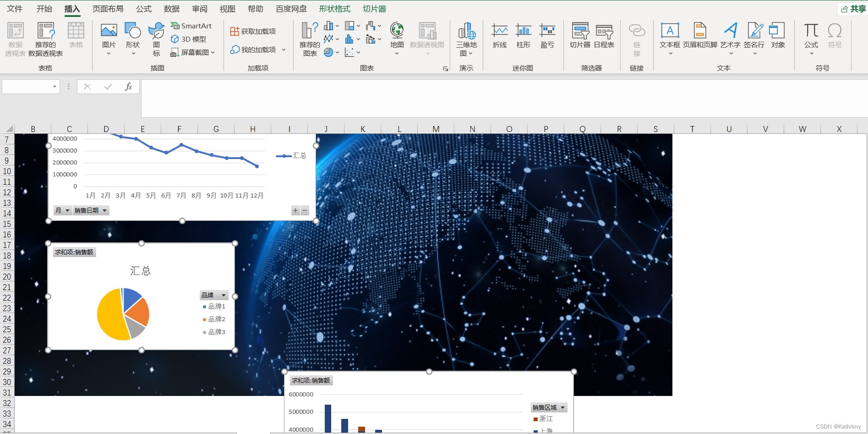
Task: Add a Signature Line (签名行)
Action: coord(754,39)
